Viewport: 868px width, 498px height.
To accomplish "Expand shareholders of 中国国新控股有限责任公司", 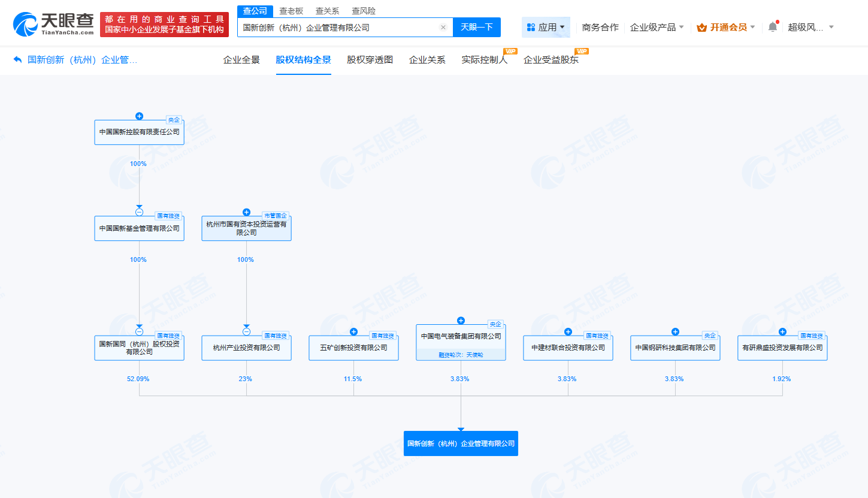I will [x=139, y=116].
